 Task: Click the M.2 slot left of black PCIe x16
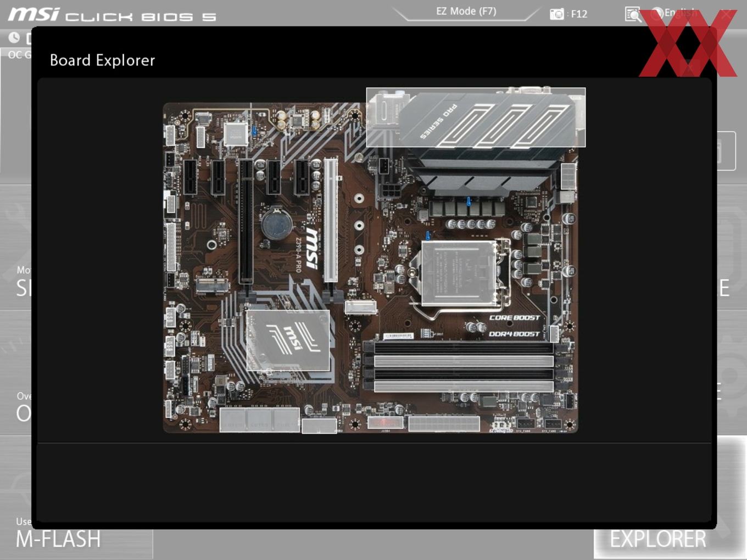[212, 287]
